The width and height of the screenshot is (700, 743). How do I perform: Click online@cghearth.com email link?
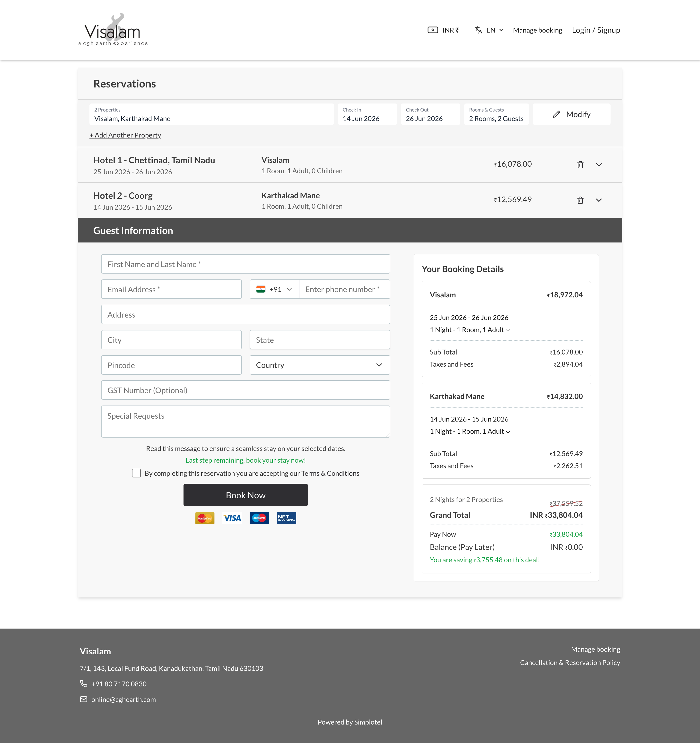tap(123, 699)
